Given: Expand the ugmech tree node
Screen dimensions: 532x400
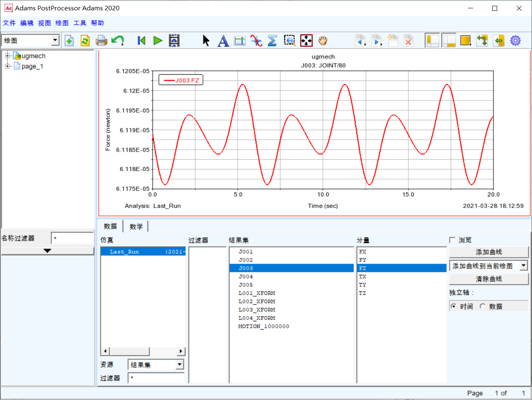Looking at the screenshot, I should coord(7,56).
